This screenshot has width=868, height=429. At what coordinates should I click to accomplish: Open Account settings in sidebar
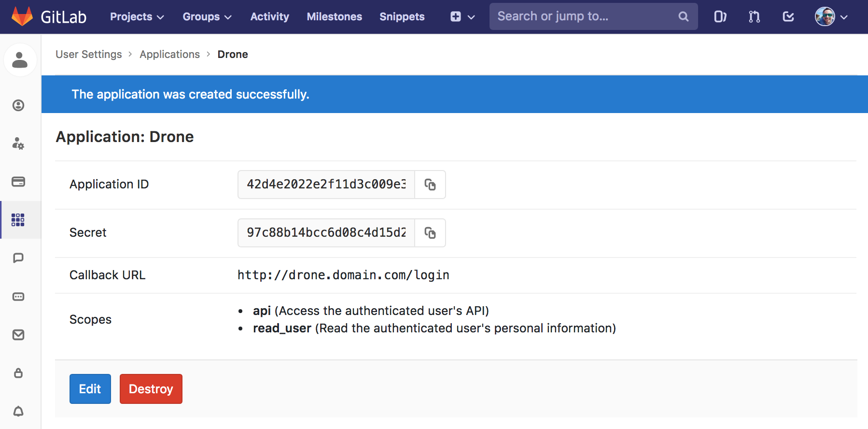[18, 143]
